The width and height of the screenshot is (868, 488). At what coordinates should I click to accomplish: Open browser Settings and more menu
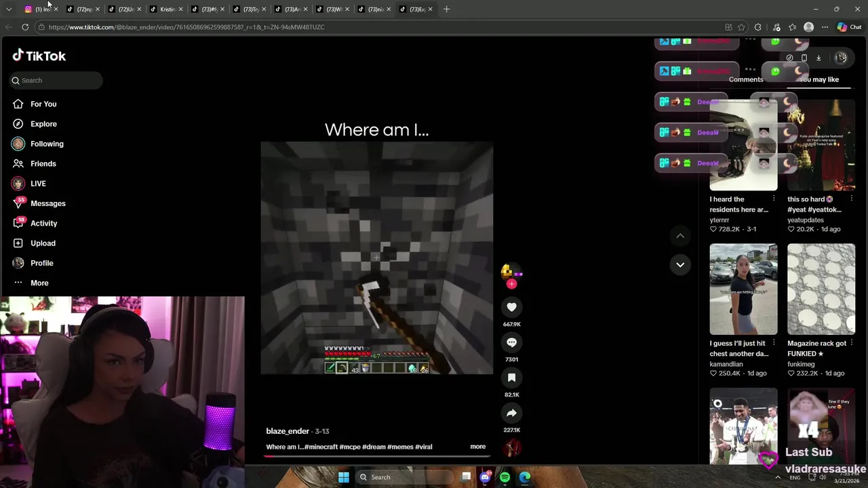click(x=825, y=27)
